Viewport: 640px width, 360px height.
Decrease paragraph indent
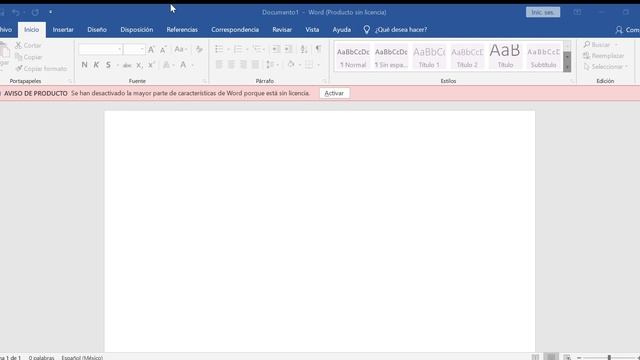coord(276,49)
